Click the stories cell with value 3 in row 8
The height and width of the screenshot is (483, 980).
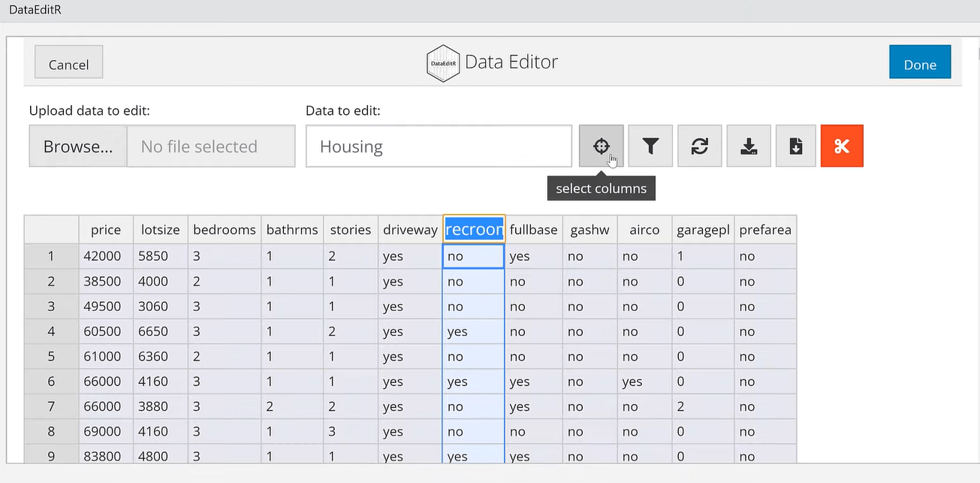coord(351,432)
